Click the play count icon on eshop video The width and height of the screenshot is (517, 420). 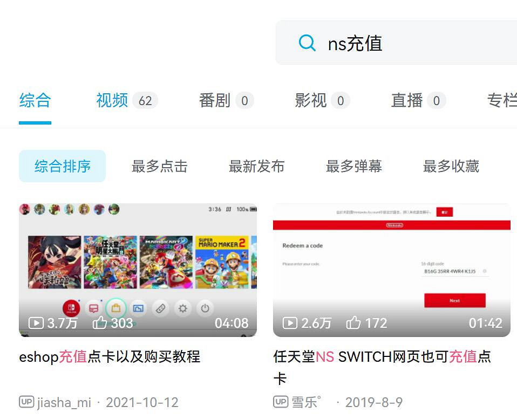(x=36, y=322)
